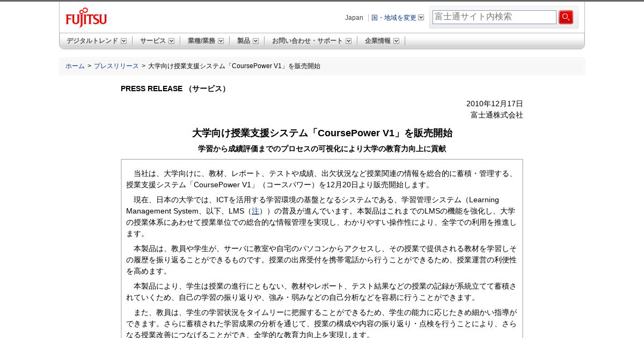Go to プレスリリース breadcrumb link

click(x=116, y=66)
